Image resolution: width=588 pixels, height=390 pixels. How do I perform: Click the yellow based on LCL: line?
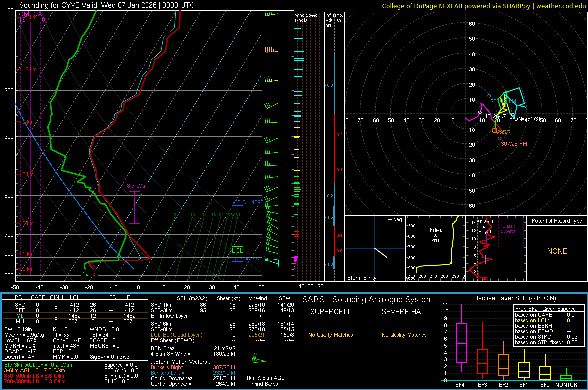tap(545, 320)
